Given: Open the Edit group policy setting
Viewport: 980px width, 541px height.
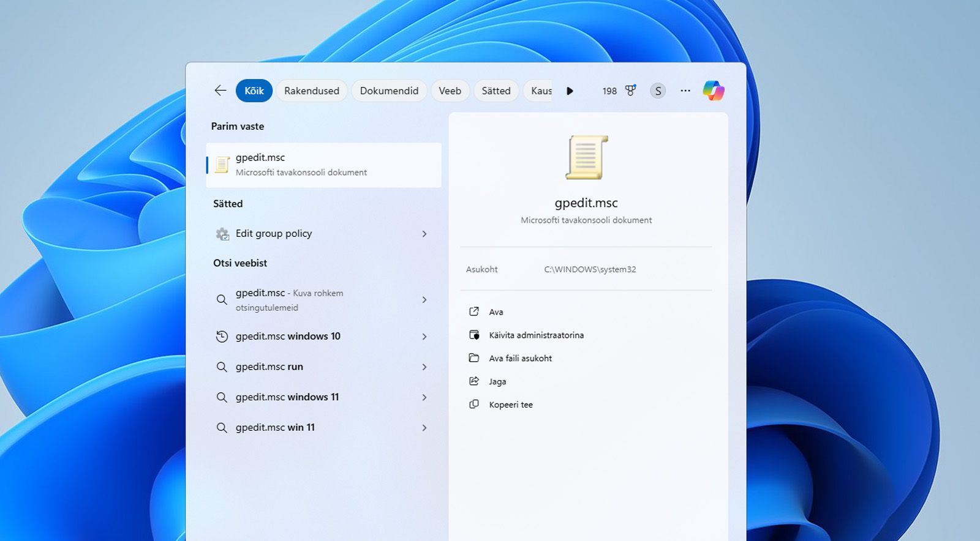Looking at the screenshot, I should pyautogui.click(x=323, y=234).
